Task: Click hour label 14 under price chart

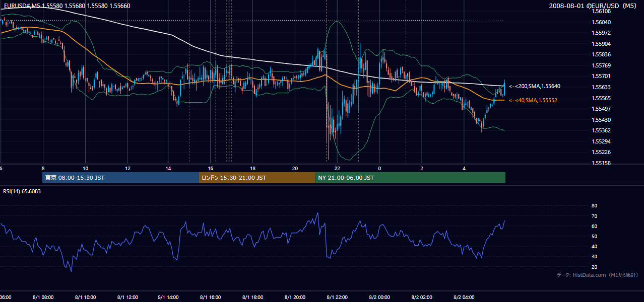Action: 169,168
